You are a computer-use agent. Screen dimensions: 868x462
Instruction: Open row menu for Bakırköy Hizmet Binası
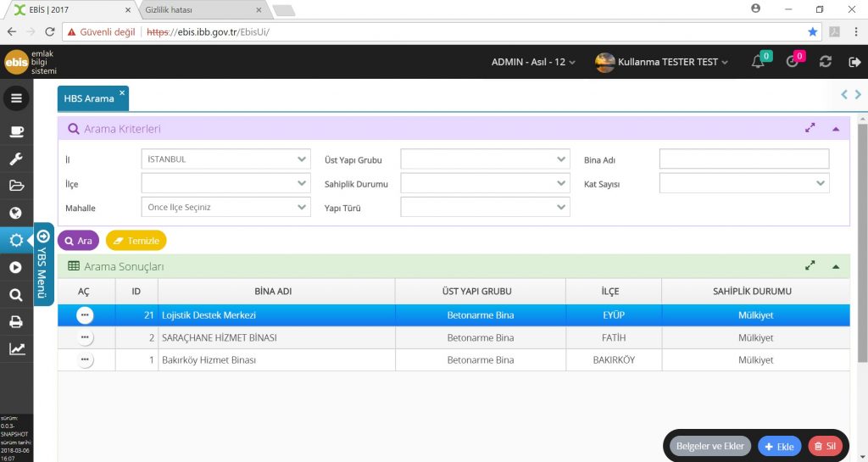tap(85, 359)
